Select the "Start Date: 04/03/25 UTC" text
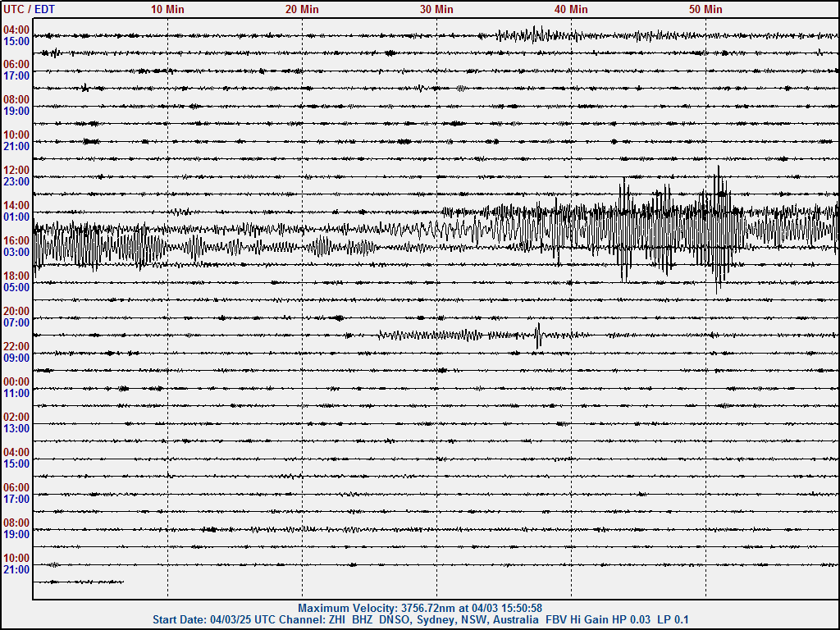Image resolution: width=840 pixels, height=630 pixels. click(x=213, y=620)
